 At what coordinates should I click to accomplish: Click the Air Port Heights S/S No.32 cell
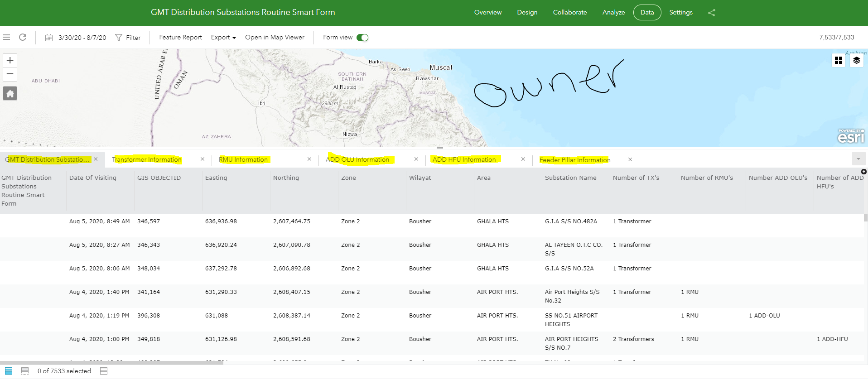[x=572, y=296]
